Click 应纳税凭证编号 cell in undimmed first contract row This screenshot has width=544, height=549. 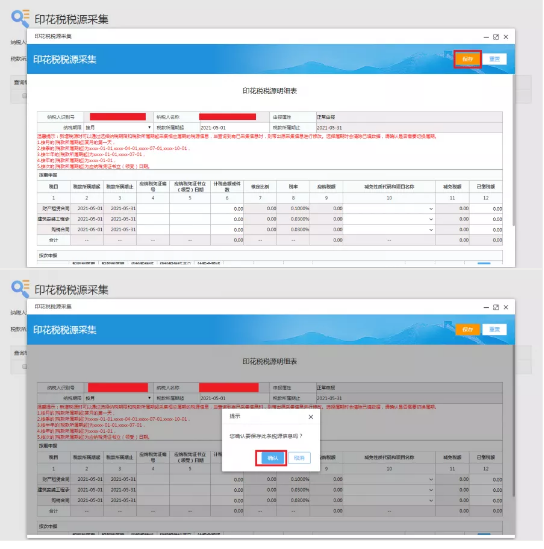tap(153, 209)
